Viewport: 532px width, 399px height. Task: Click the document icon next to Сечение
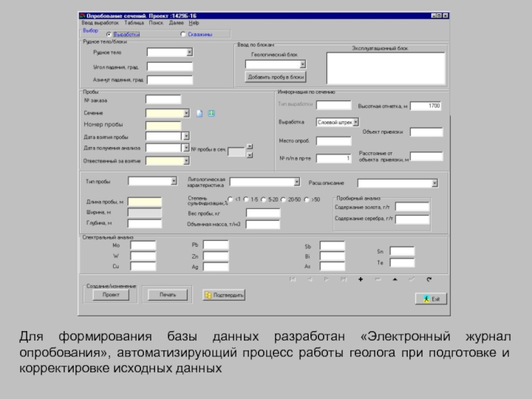pyautogui.click(x=199, y=113)
